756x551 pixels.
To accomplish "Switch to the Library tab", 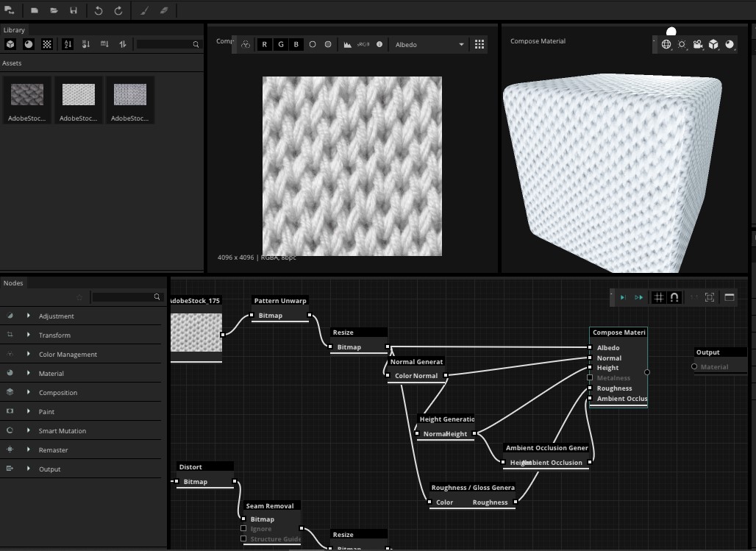I will (14, 30).
